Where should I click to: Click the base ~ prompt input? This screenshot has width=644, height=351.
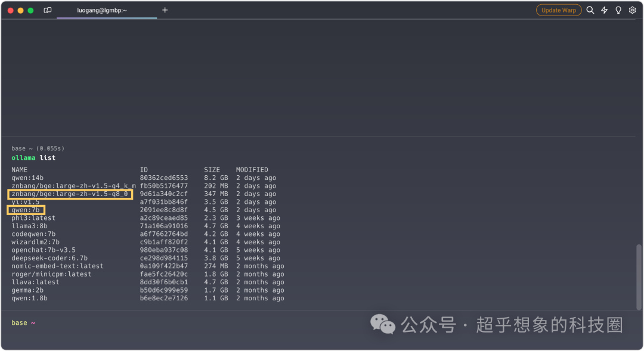tap(23, 322)
